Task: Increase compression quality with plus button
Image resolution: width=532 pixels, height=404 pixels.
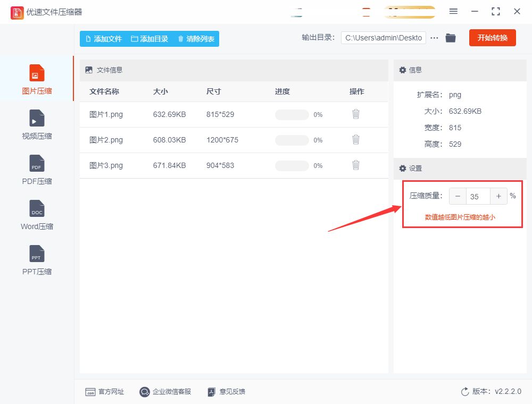Action: 498,196
